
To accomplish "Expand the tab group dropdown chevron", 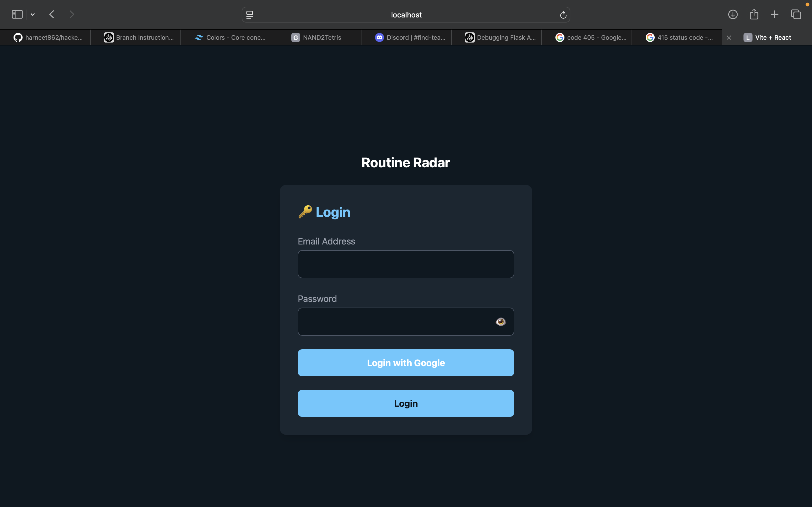I will pyautogui.click(x=32, y=14).
